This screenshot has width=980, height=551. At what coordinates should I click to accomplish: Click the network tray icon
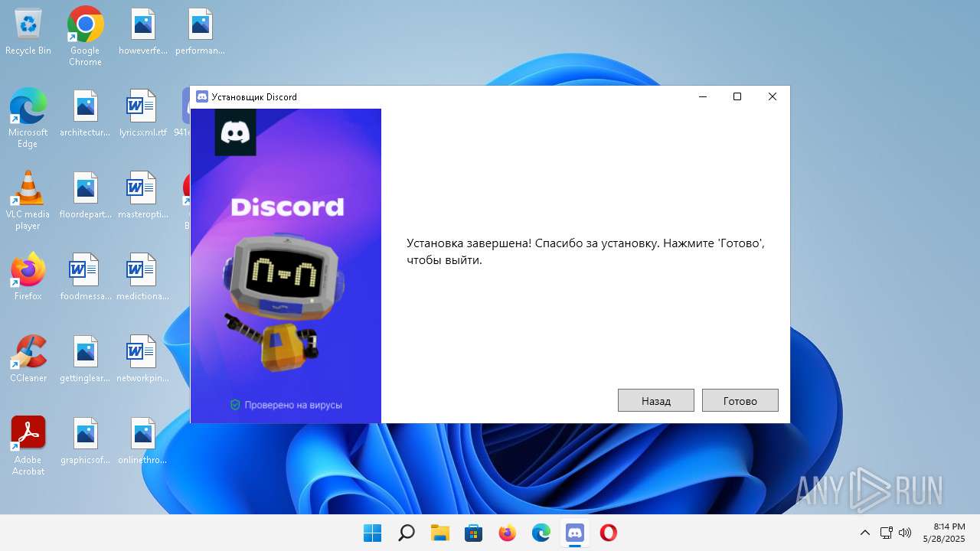(x=887, y=533)
